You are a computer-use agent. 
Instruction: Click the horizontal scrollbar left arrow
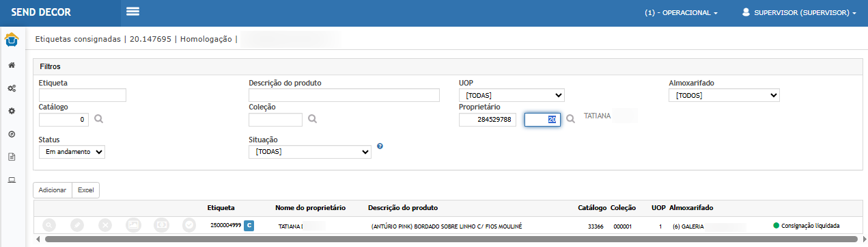point(38,240)
